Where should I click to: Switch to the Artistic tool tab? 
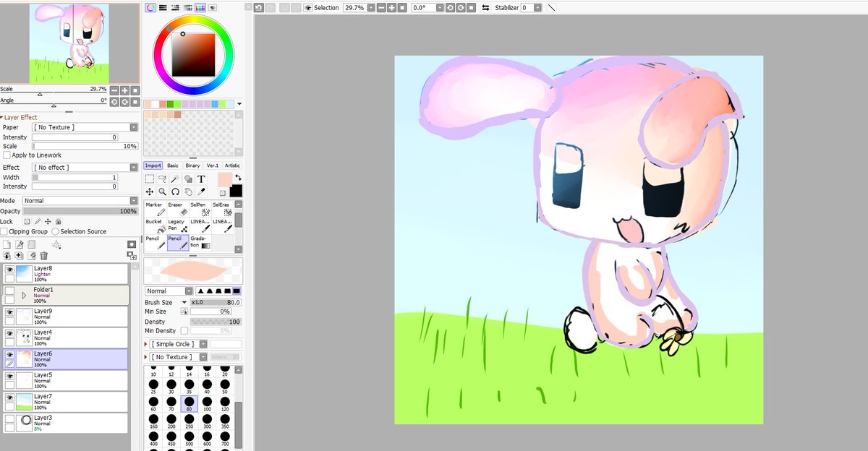tap(232, 166)
